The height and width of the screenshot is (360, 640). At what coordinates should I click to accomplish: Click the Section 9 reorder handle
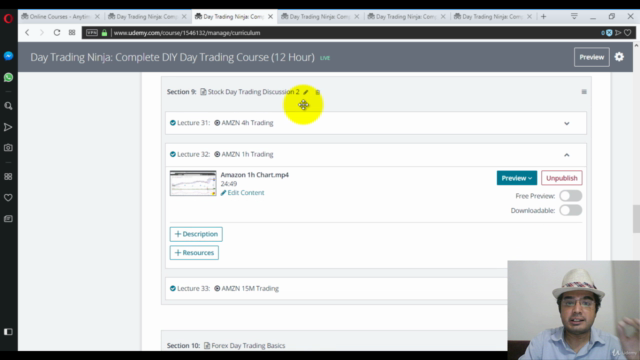[584, 92]
